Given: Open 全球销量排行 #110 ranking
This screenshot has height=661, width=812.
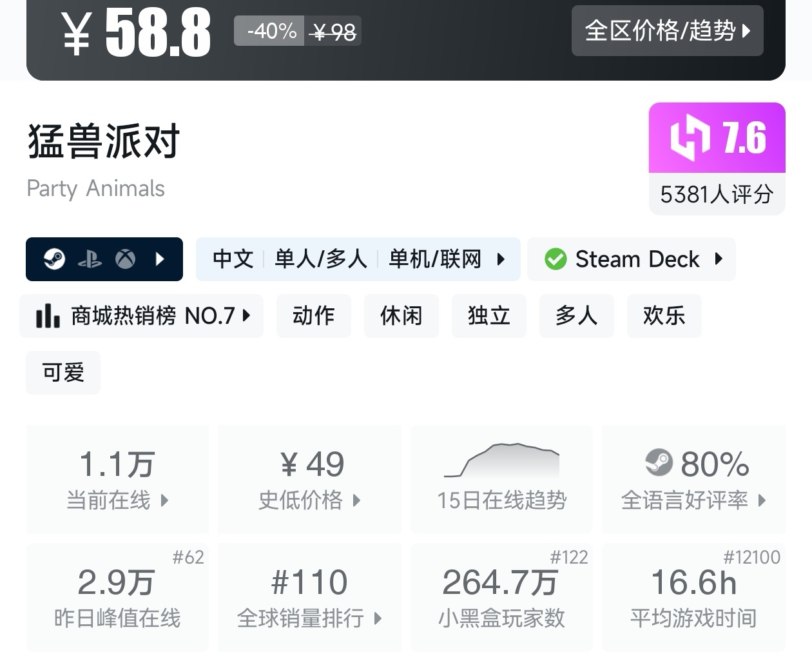Looking at the screenshot, I should click(309, 597).
